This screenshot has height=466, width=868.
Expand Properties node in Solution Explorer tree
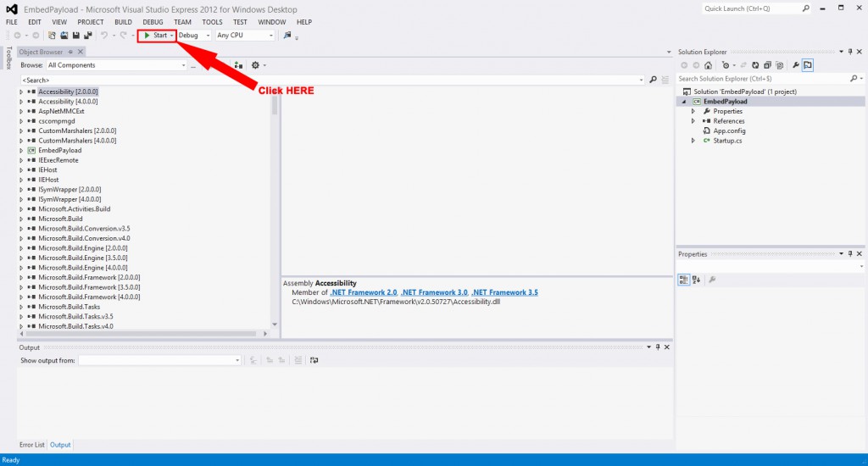click(693, 111)
